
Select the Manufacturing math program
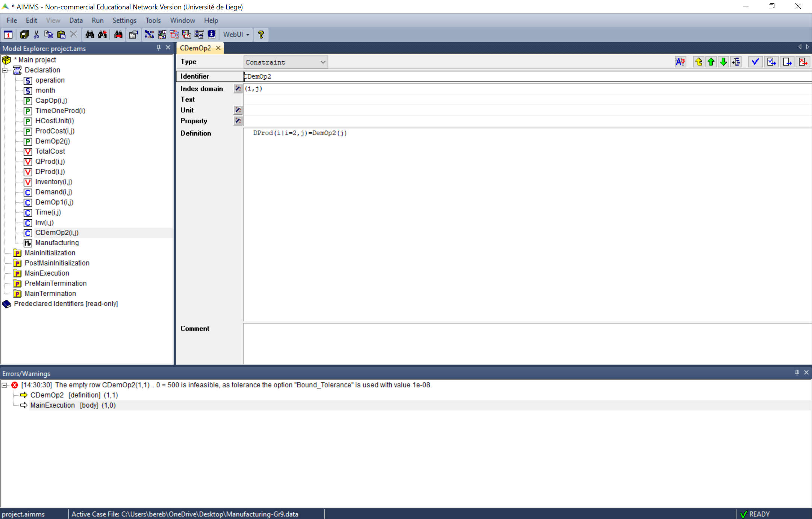pos(57,243)
